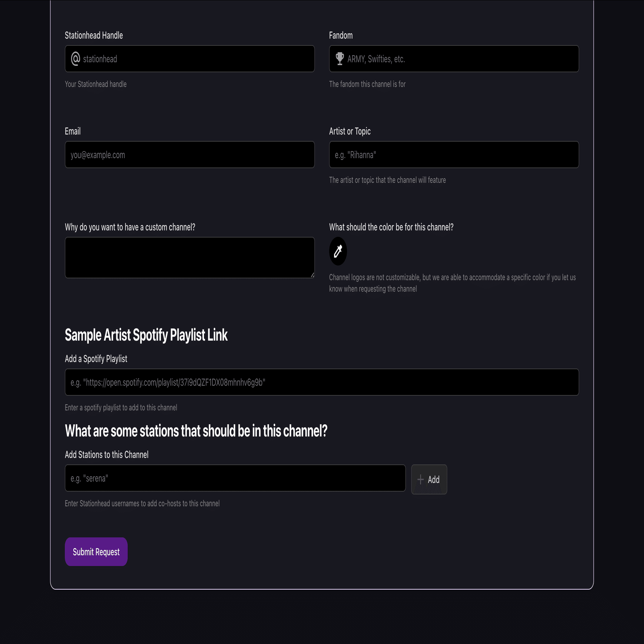Click the "Why do you want" question label
Viewport: 644px width, 644px height.
click(x=130, y=227)
